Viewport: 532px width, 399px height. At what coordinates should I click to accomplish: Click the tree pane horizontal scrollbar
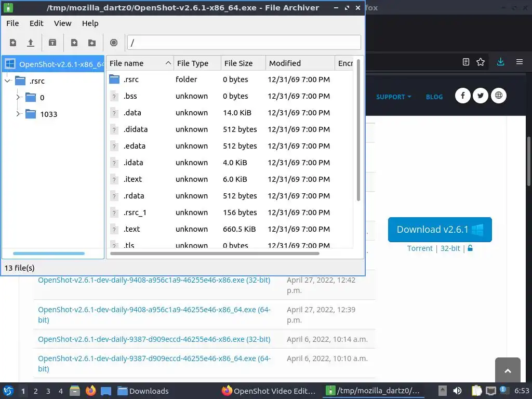tap(49, 254)
